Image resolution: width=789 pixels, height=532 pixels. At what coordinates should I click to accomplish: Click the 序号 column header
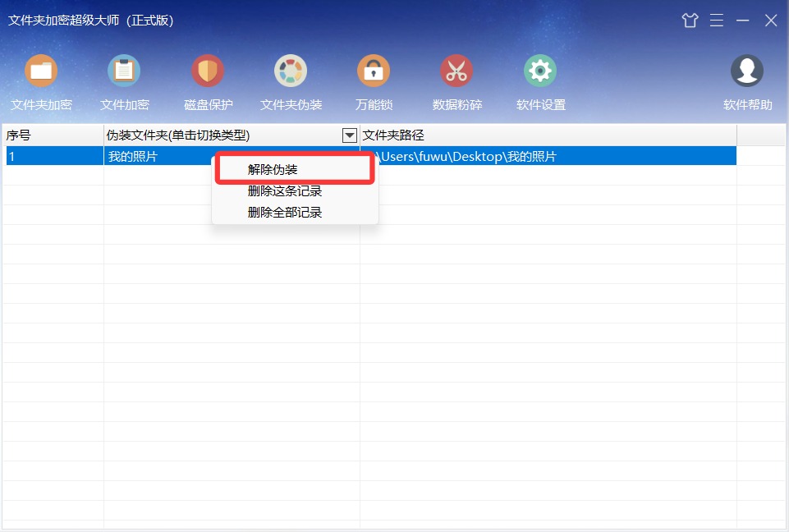pyautogui.click(x=53, y=135)
